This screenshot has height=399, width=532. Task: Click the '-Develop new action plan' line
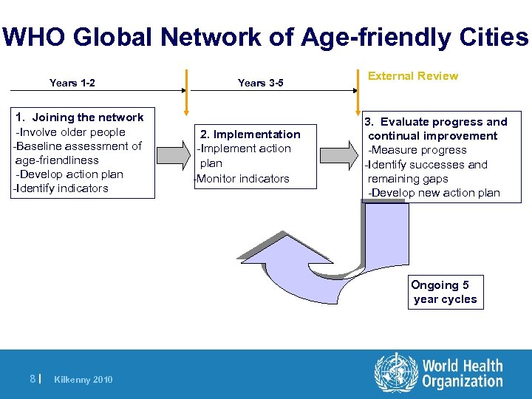tap(434, 193)
